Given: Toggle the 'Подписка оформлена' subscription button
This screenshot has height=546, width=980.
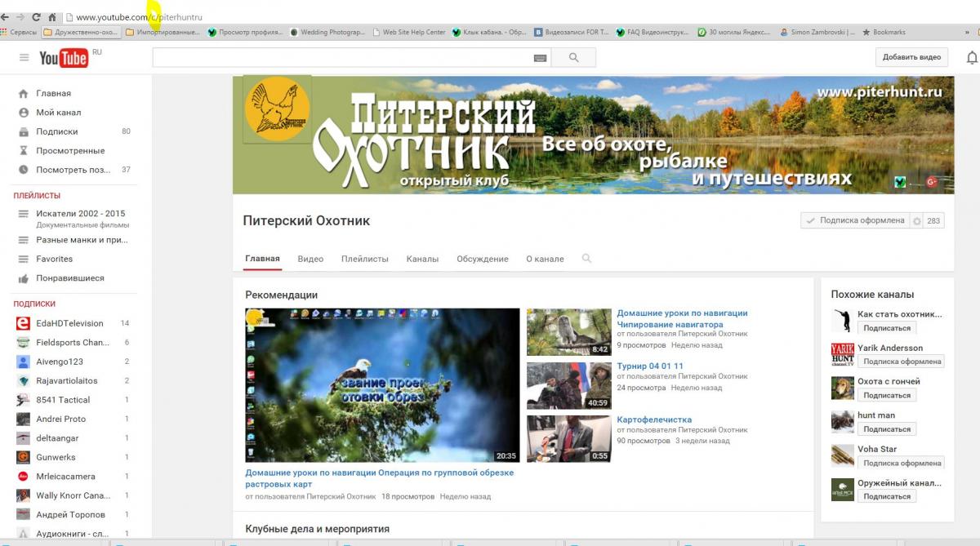Looking at the screenshot, I should (x=855, y=220).
